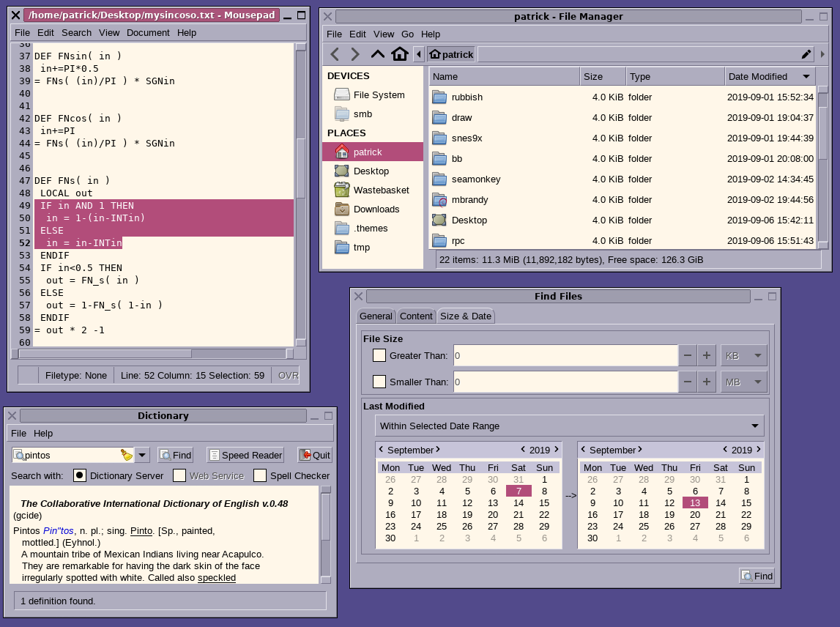Enable the Smaller Than file size checkbox

379,382
